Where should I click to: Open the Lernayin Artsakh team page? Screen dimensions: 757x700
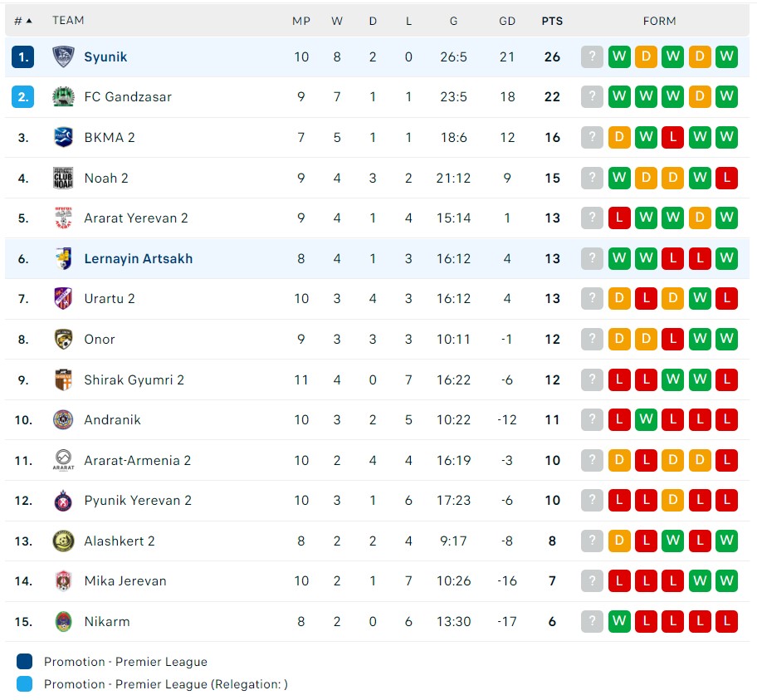138,258
